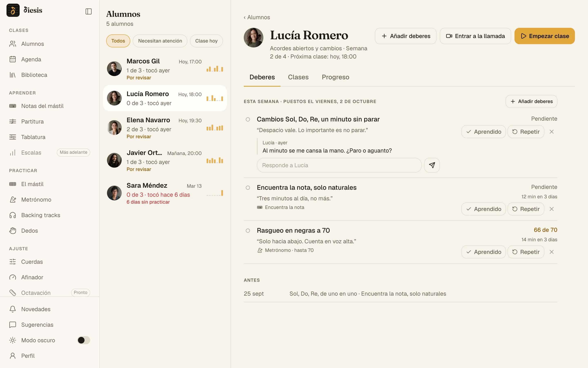
Task: Select student Sara Méndez
Action: [x=165, y=193]
